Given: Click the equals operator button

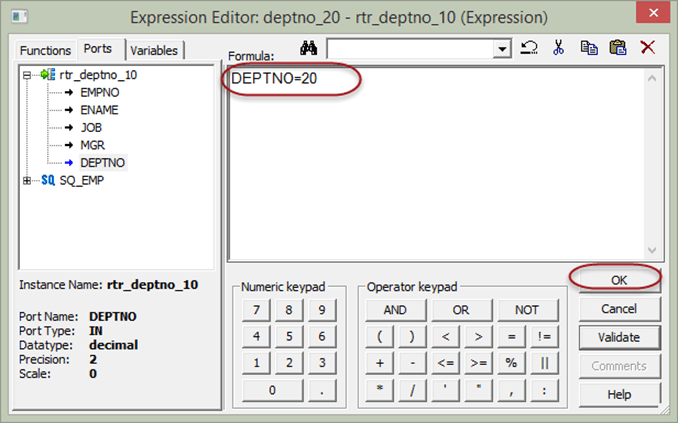Looking at the screenshot, I should coord(511,336).
